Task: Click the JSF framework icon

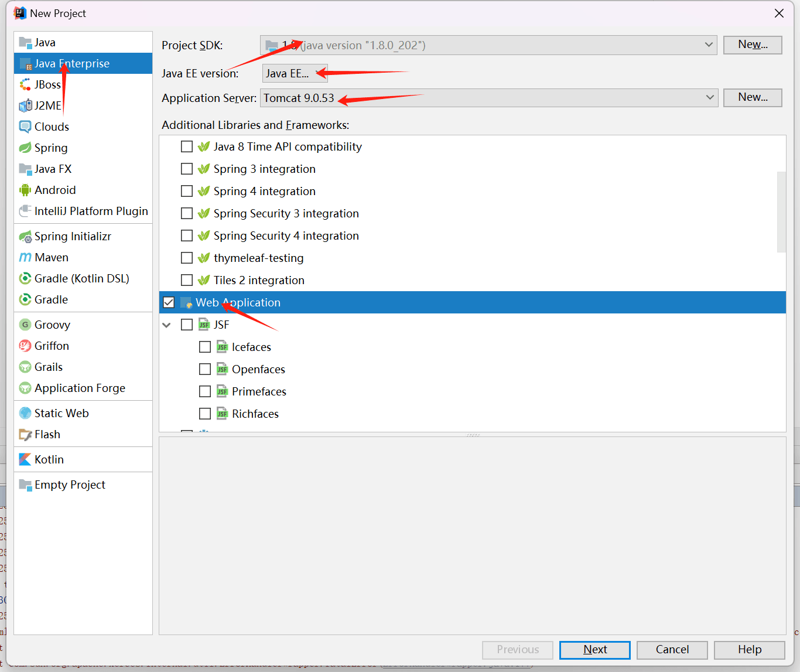Action: [204, 325]
